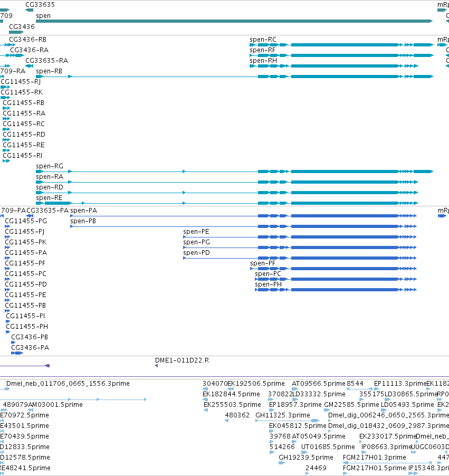
Task: Click CG11455-PA protein label
Action: [x=26, y=253]
